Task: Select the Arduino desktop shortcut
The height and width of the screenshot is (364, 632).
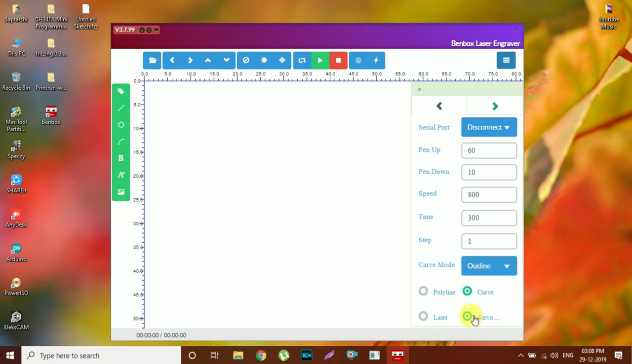Action: click(16, 253)
